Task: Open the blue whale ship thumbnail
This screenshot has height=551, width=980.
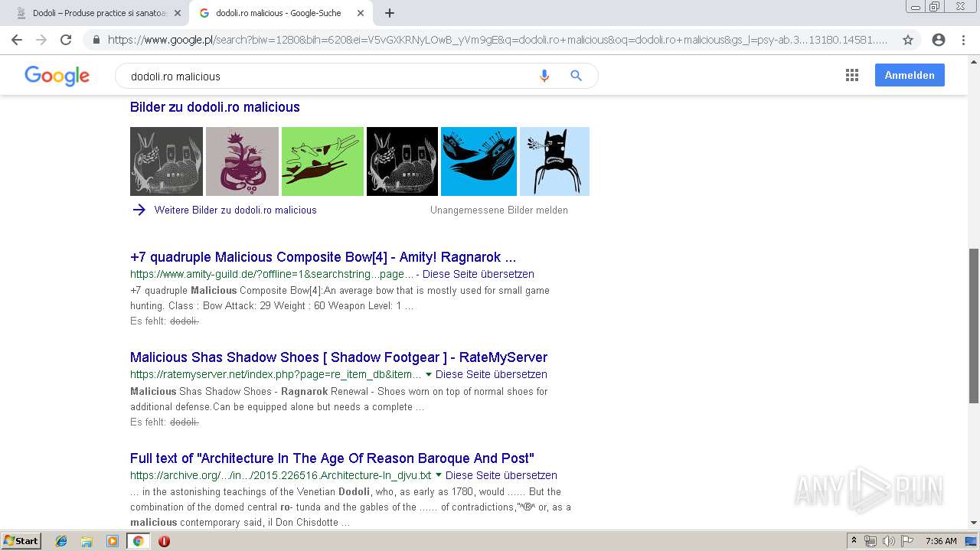Action: click(x=479, y=161)
